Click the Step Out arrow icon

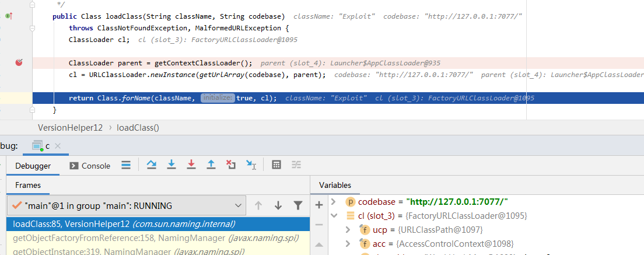[x=211, y=165]
